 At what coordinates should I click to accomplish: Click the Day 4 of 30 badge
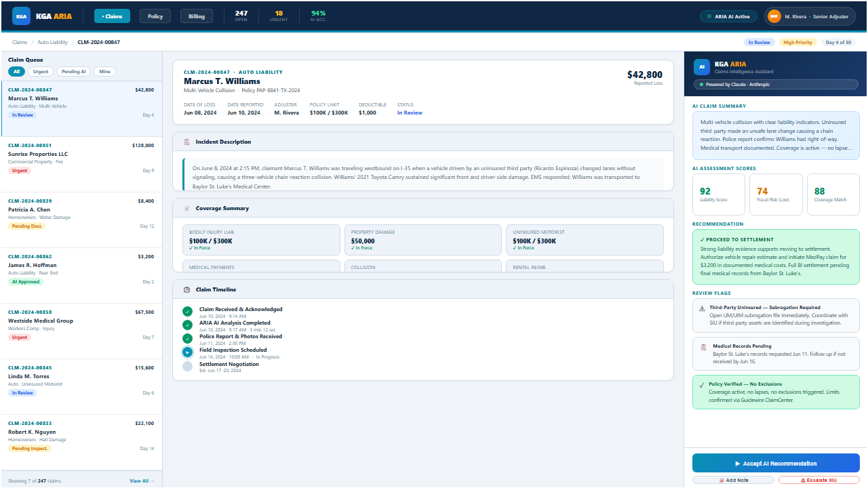pos(838,42)
